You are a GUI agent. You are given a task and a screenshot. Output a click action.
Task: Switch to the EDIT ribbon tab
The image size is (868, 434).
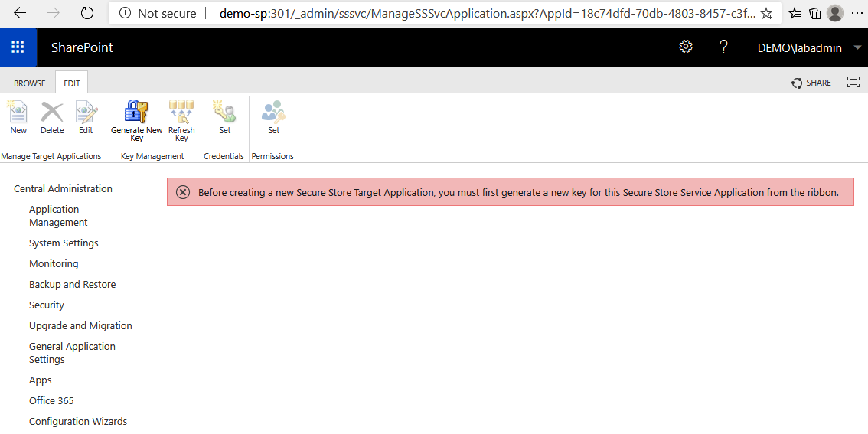click(x=71, y=83)
